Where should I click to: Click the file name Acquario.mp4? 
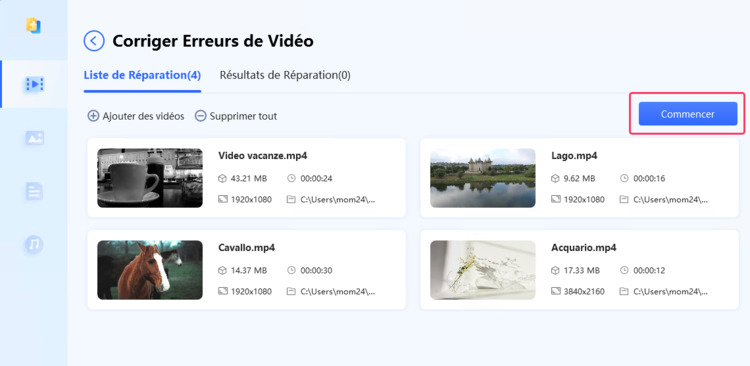pos(584,248)
